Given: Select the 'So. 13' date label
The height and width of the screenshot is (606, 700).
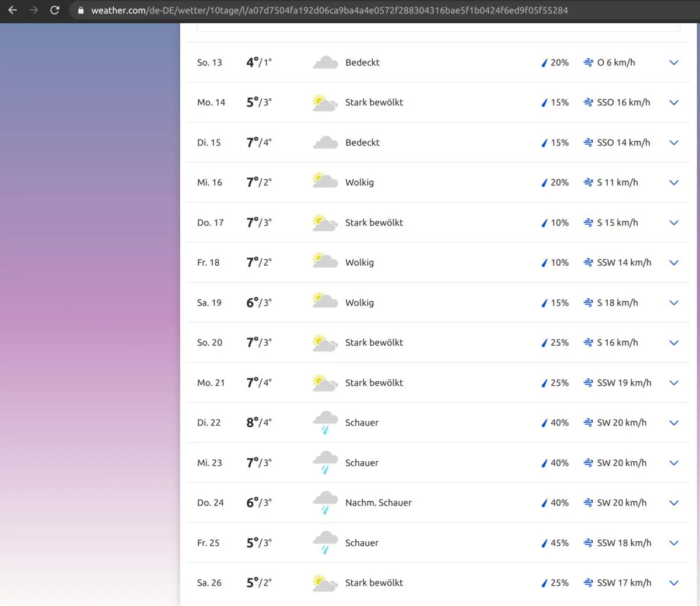Looking at the screenshot, I should (209, 62).
